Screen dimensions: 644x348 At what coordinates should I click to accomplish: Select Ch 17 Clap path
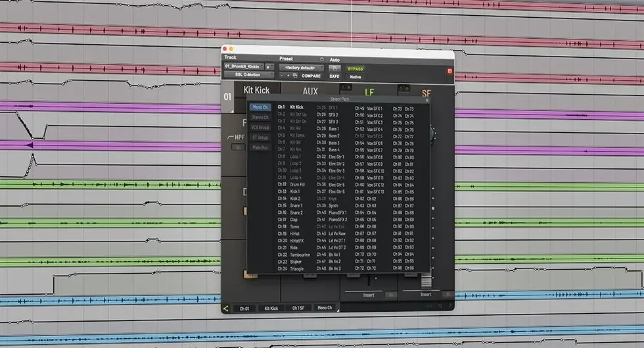[x=288, y=220]
